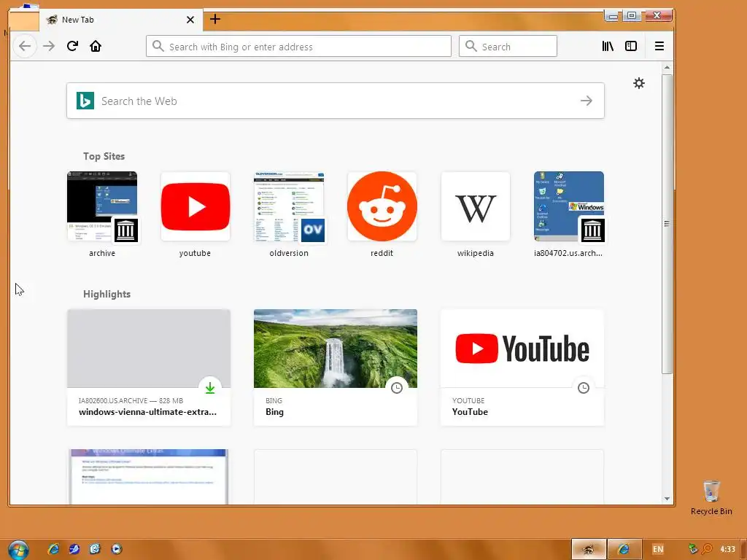Click the Highlights section heading
747x560 pixels.
click(107, 294)
